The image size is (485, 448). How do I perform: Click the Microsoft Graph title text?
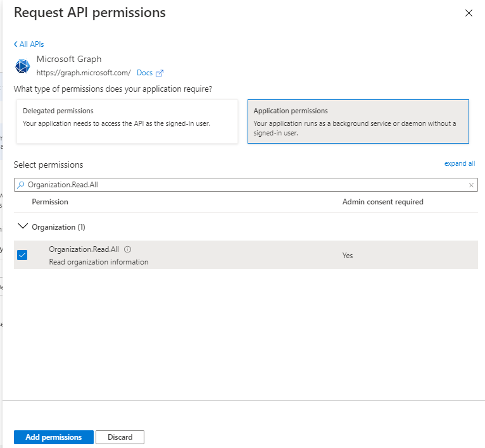pyautogui.click(x=69, y=59)
